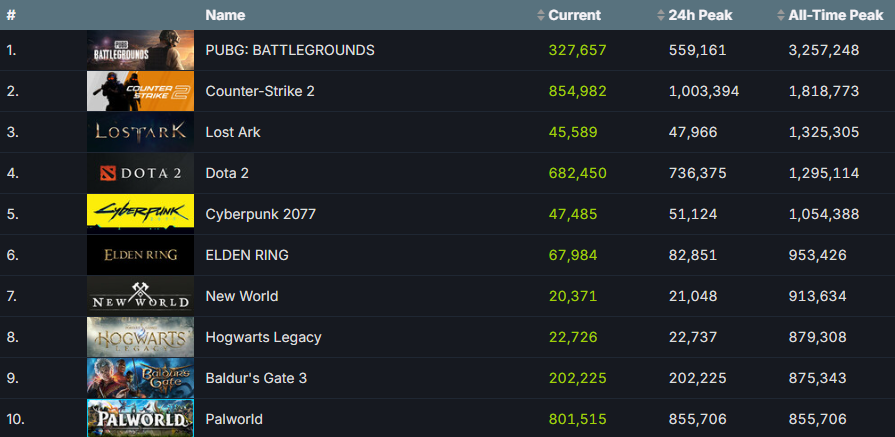Open the Cyberpunk 2077 yellow thumbnail
Screen dimensions: 895x437
coord(140,214)
